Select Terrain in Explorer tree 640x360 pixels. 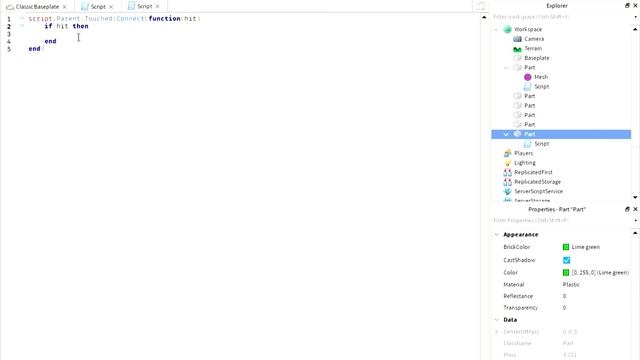(533, 49)
